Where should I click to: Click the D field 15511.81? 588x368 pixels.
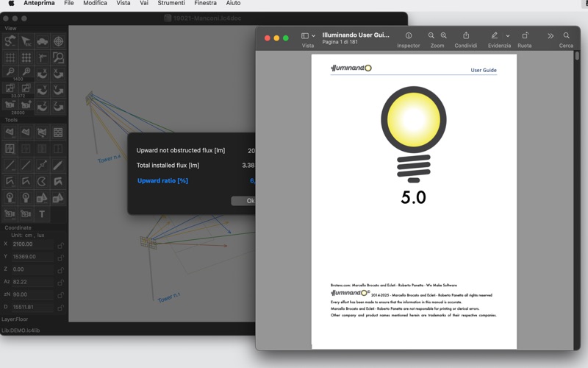32,307
